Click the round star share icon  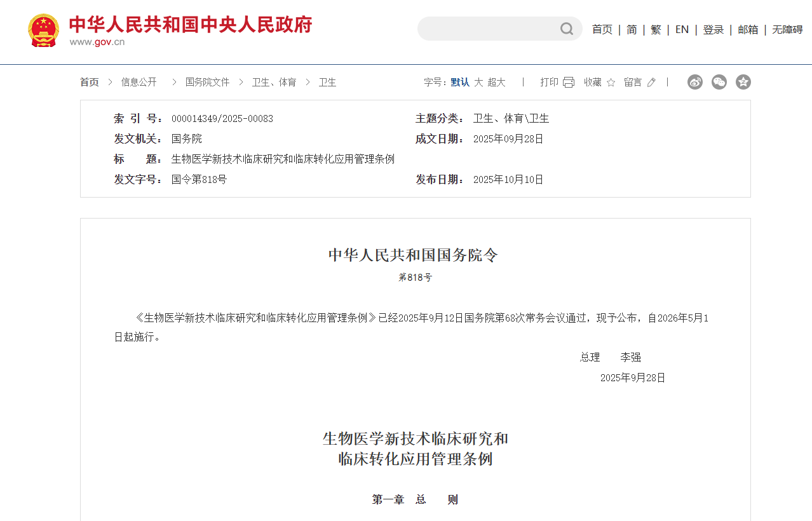click(x=743, y=81)
